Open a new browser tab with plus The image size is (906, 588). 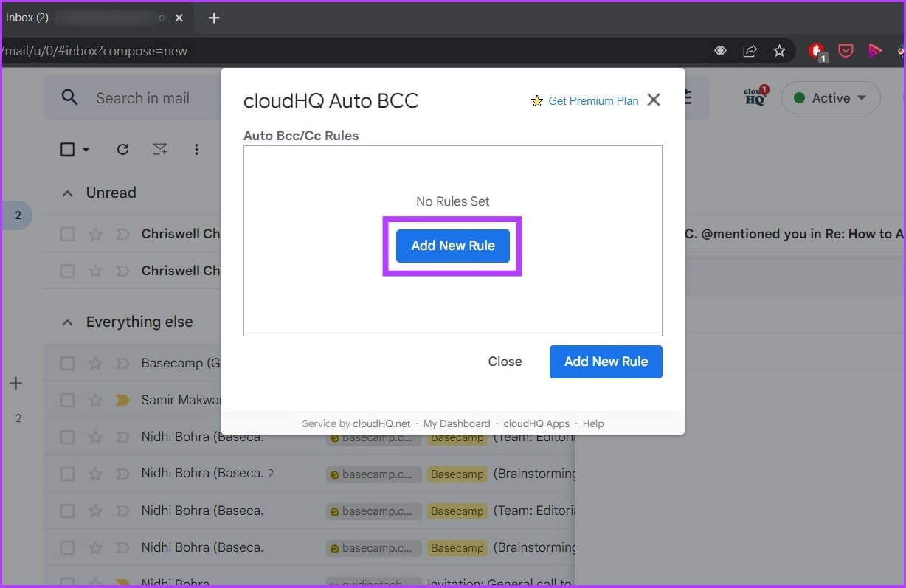(x=214, y=18)
